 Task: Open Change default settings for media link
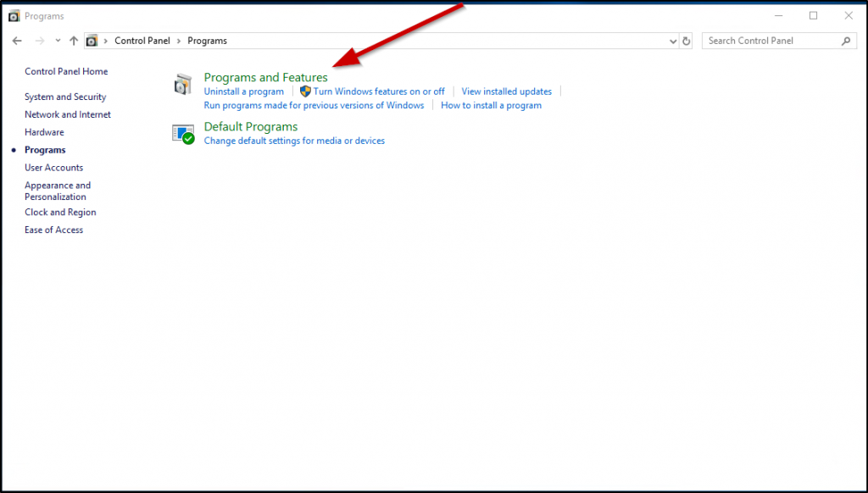[294, 141]
